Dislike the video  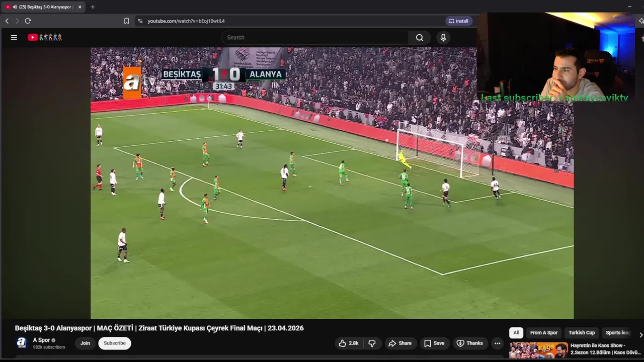tap(372, 343)
